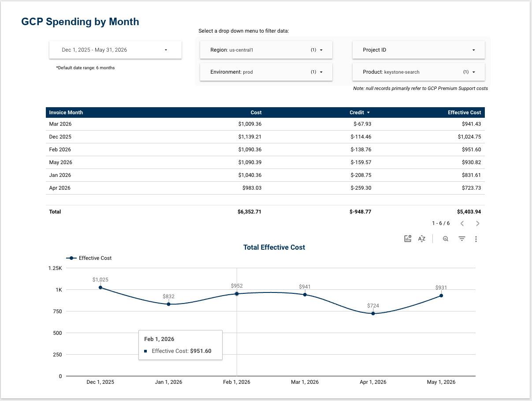532x401 pixels.
Task: Click the effective cost $831.61
Action: [x=472, y=175]
